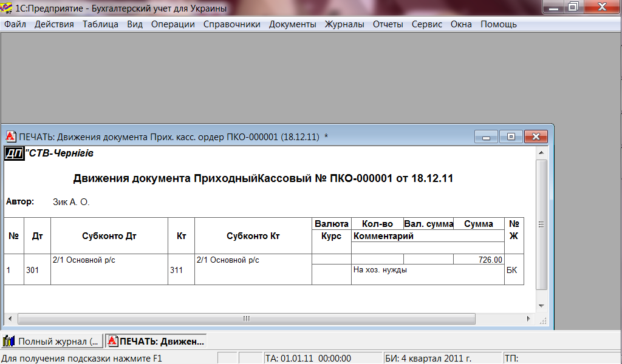The image size is (622, 364).
Task: Click the journal icon on Полный журнал tab
Action: (9, 341)
